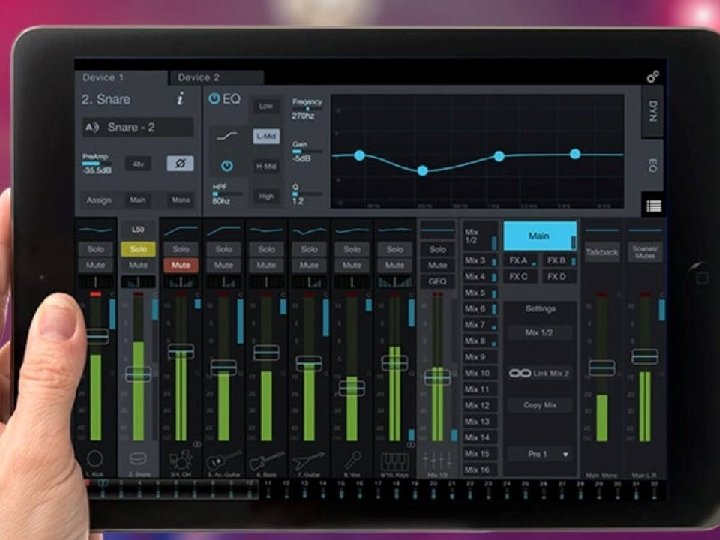Screen dimensions: 720x540
Task: Toggle the polarity invert button
Action: coord(180,163)
